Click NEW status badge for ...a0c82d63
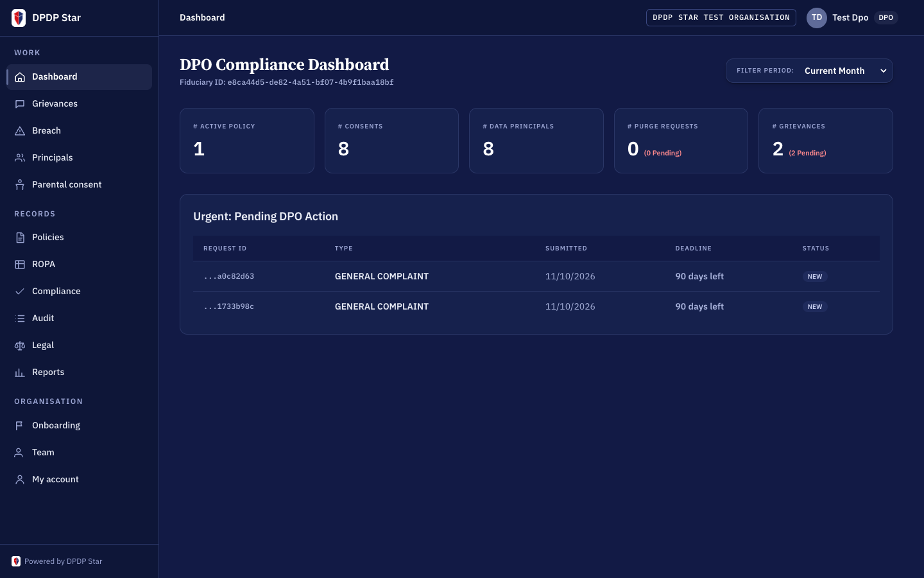The width and height of the screenshot is (924, 578). pyautogui.click(x=815, y=277)
